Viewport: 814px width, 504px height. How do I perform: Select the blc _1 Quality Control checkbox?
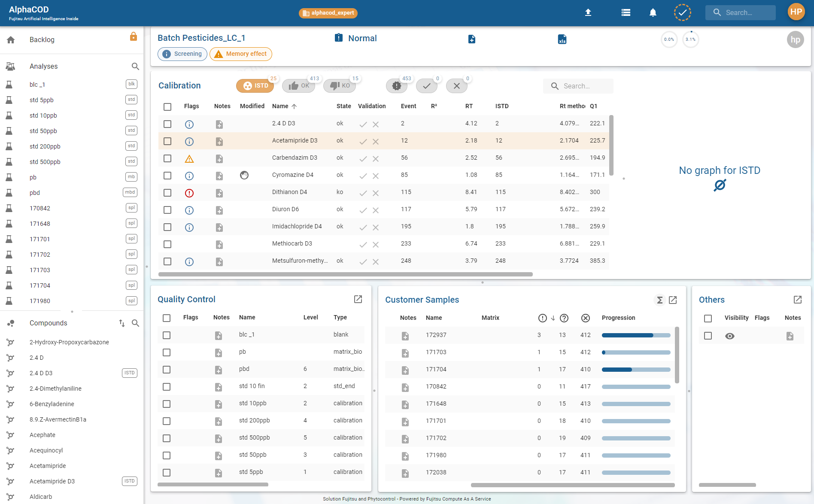click(x=167, y=335)
